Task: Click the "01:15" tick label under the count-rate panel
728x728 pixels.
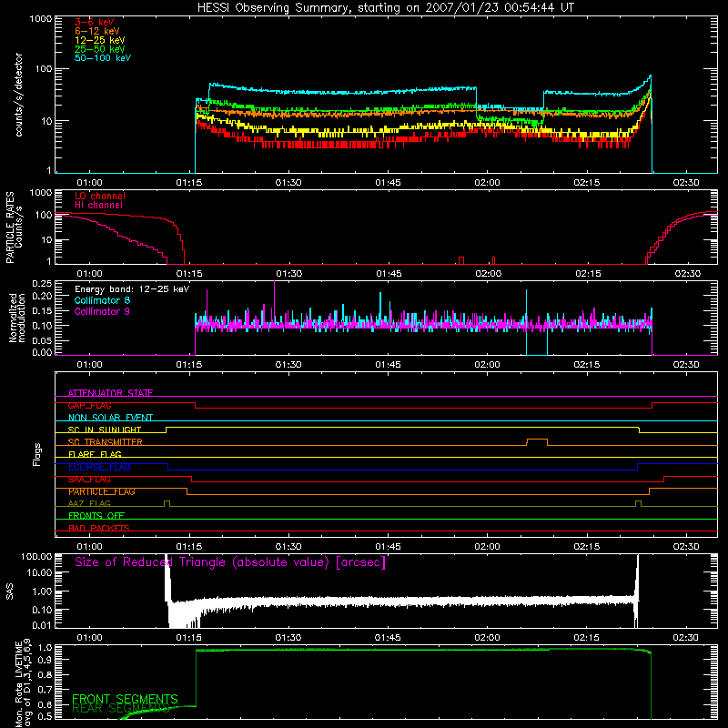Action: click(189, 183)
